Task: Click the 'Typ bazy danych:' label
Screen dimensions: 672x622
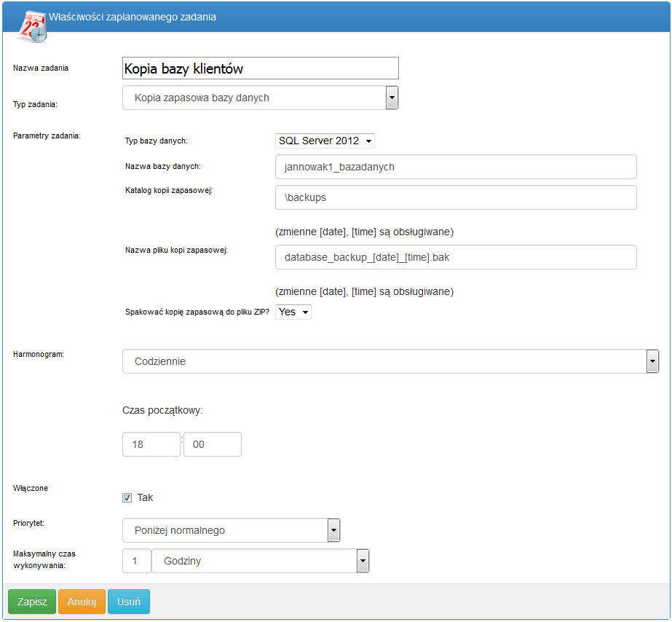Action: [x=157, y=141]
